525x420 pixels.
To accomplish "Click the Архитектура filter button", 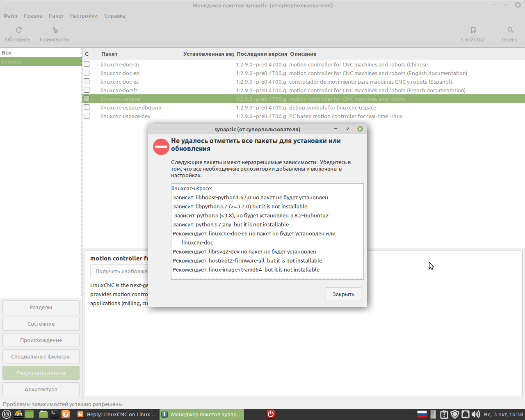I will point(41,389).
